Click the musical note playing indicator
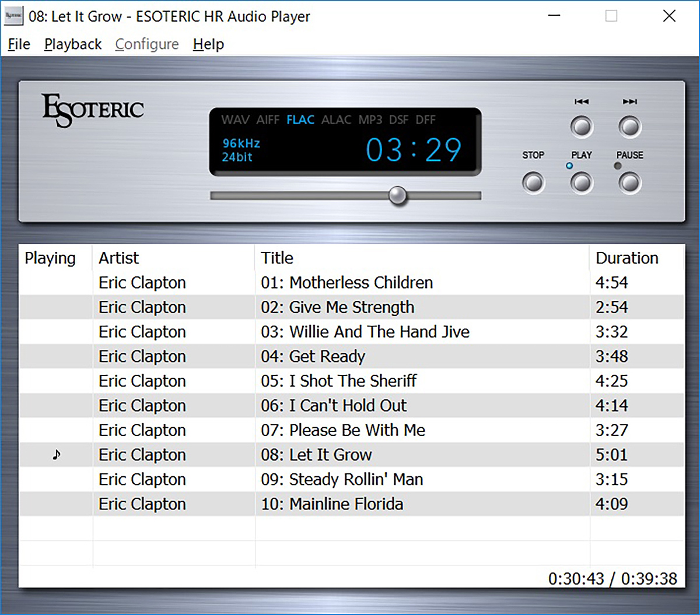Image resolution: width=700 pixels, height=615 pixels. tap(56, 454)
